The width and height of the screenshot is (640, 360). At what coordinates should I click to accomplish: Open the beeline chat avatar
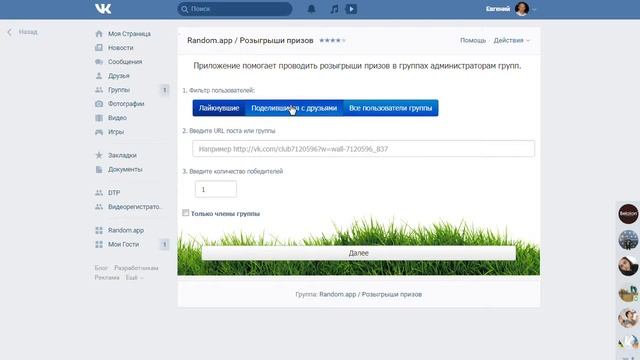click(x=628, y=214)
